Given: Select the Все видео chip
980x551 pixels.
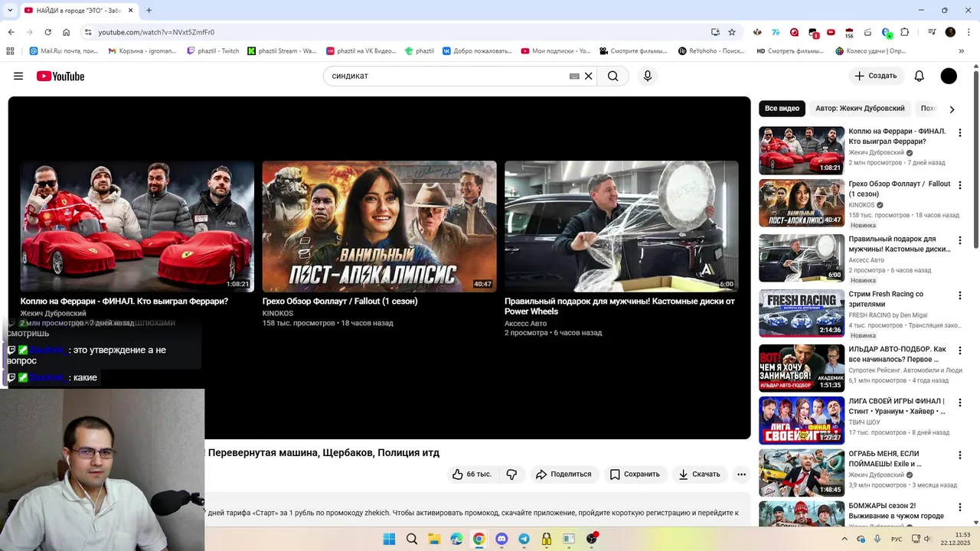Looking at the screenshot, I should [x=782, y=109].
